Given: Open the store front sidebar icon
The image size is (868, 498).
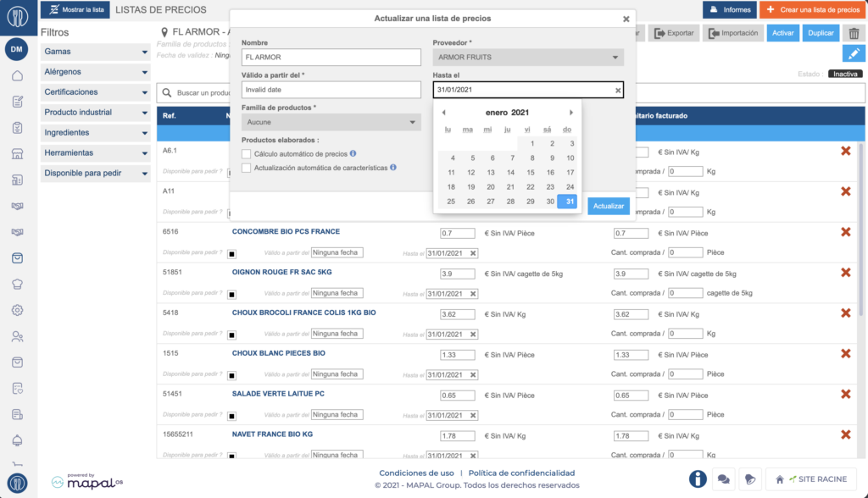Looking at the screenshot, I should [17, 154].
